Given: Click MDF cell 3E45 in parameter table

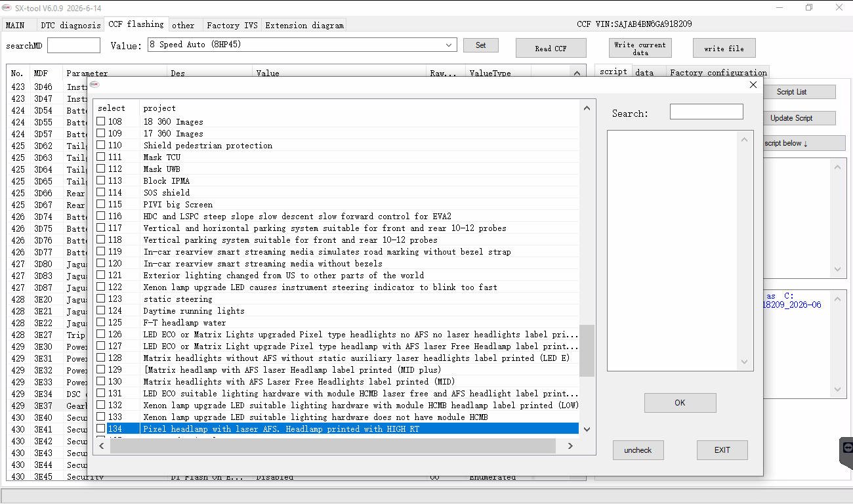Looking at the screenshot, I should coord(43,476).
